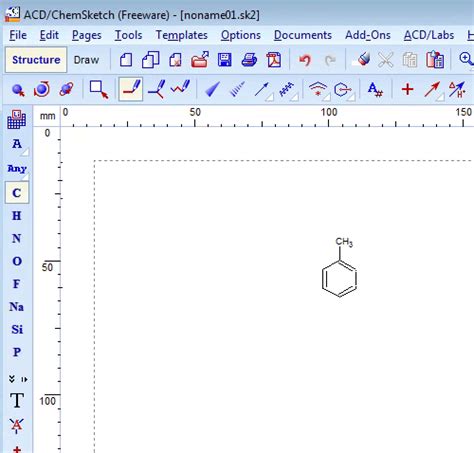Select the eraser delete tool
474x453 pixels.
pyautogui.click(x=362, y=60)
